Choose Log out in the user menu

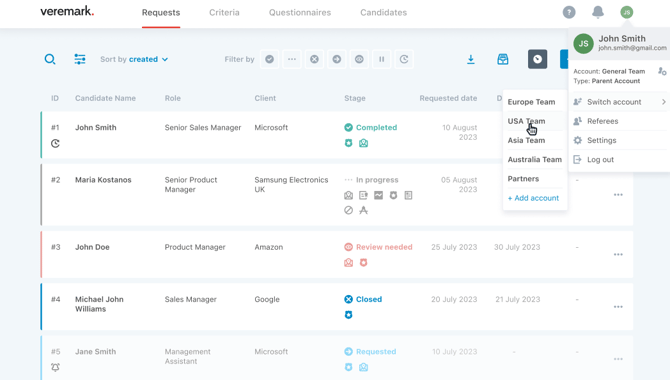(x=620, y=159)
